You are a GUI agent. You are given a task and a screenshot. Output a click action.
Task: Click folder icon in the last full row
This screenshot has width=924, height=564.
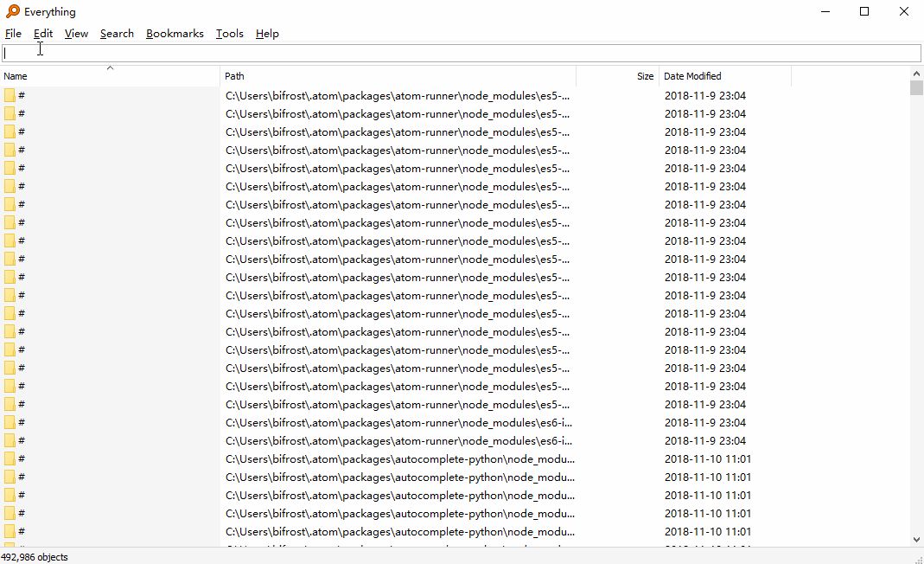pos(10,531)
